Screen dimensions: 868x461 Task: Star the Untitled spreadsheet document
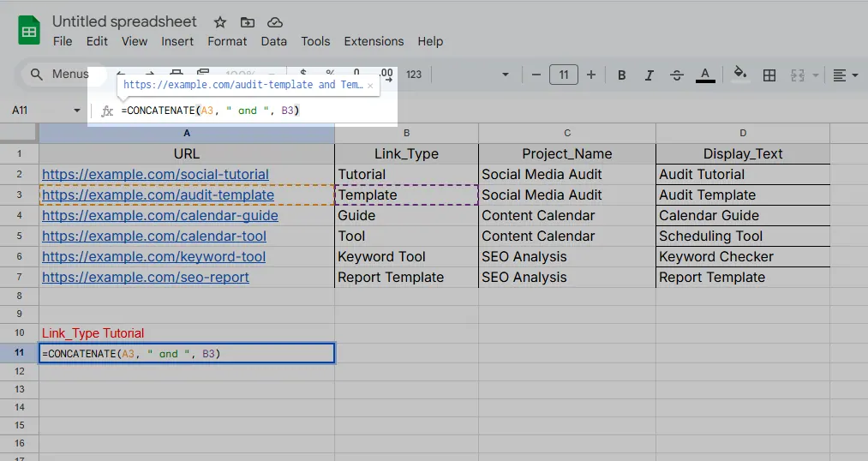220,22
